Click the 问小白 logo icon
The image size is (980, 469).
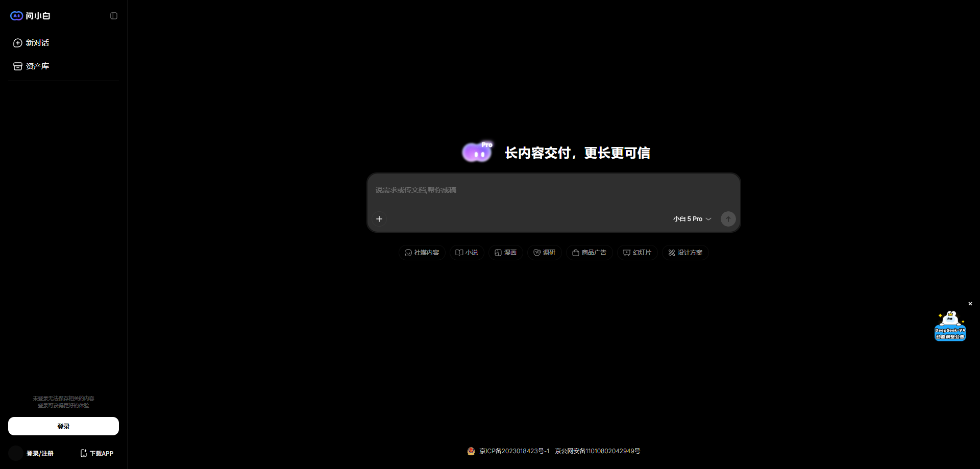17,16
